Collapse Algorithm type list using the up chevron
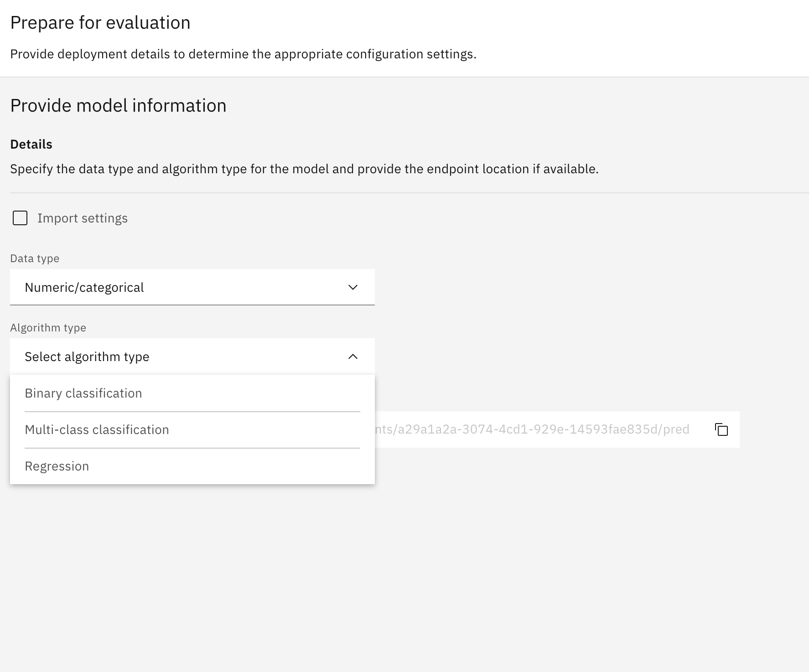This screenshot has height=672, width=809. (353, 357)
